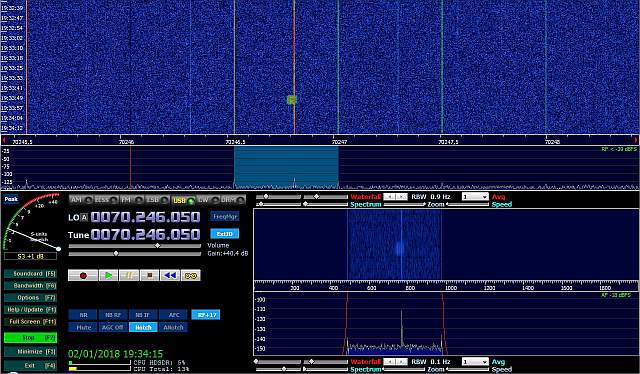Screen dimensions: 640x374
Task: Toggle NB RF noise blanker
Action: coord(113,315)
